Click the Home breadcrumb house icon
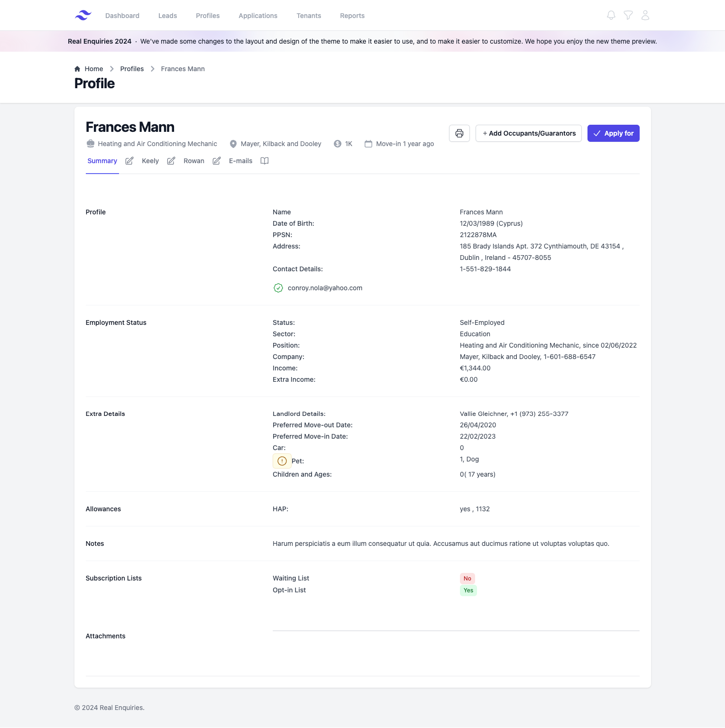 (77, 69)
